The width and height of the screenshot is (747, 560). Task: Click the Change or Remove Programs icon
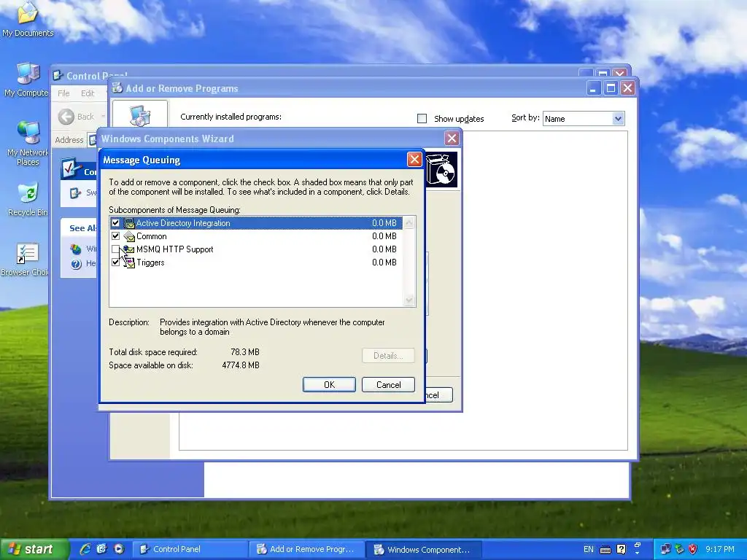coord(140,116)
